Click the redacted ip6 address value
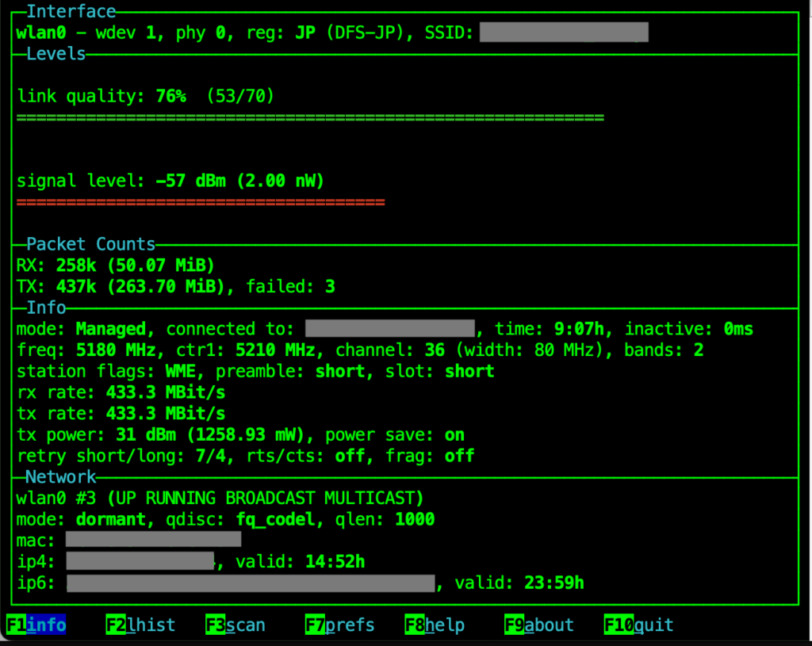The height and width of the screenshot is (646, 812). [x=251, y=583]
